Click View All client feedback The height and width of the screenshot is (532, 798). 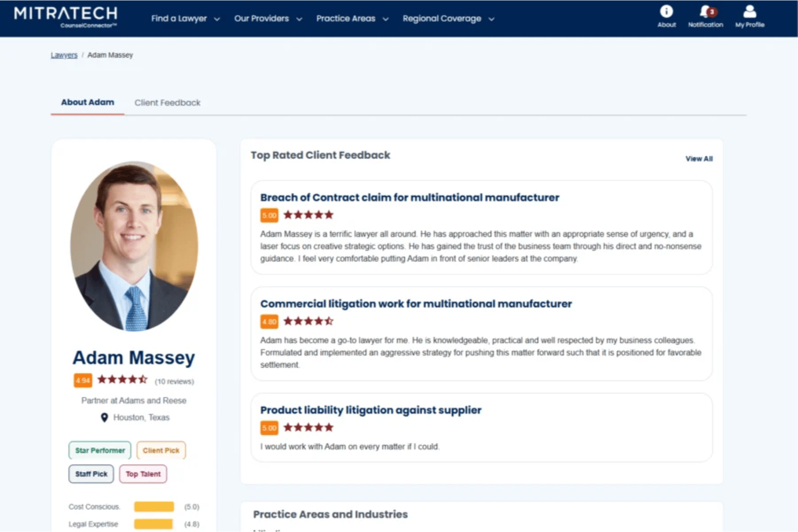(x=699, y=158)
